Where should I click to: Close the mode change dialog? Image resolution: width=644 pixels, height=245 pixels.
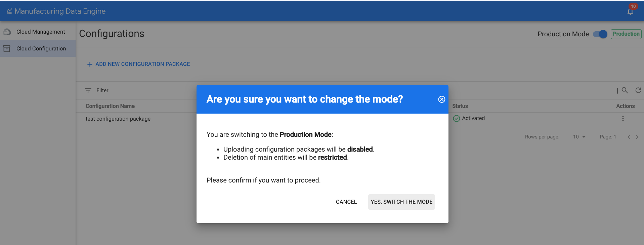click(x=441, y=99)
